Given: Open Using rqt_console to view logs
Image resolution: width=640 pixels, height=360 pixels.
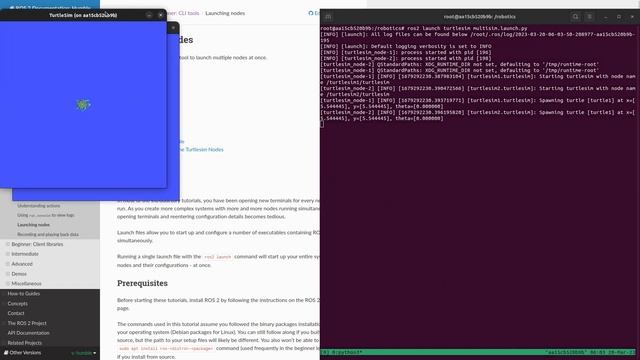Looking at the screenshot, I should (x=46, y=215).
